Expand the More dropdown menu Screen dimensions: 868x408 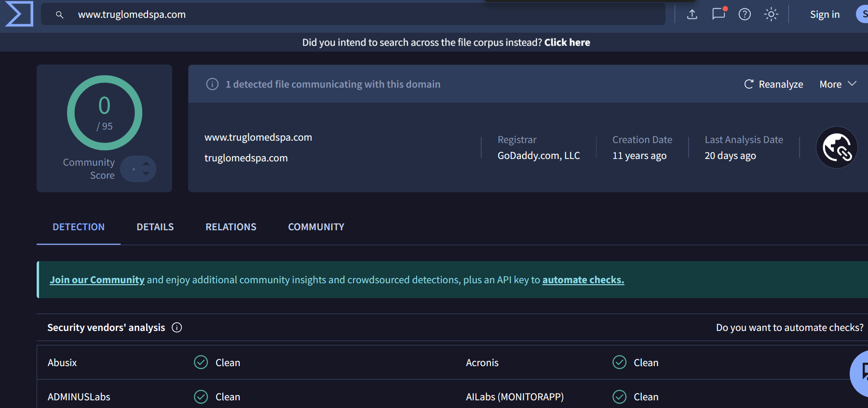coord(838,84)
